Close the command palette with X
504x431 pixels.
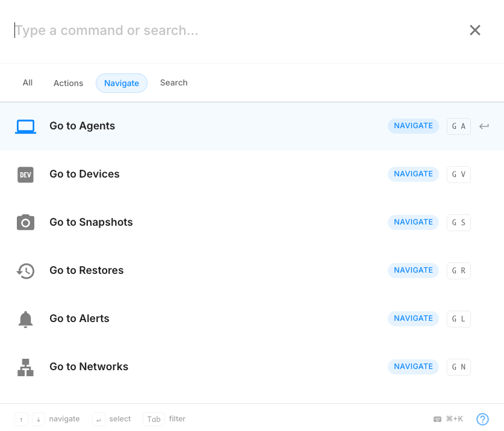(475, 30)
